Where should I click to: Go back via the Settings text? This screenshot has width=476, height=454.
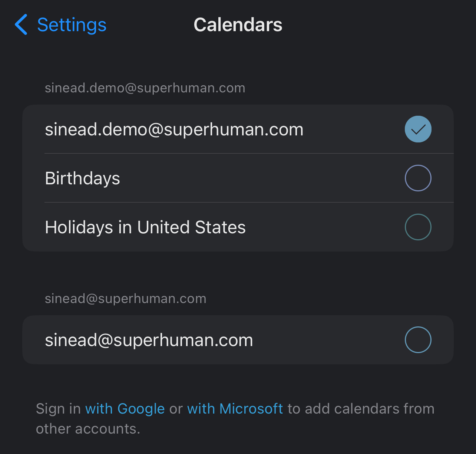coord(72,25)
